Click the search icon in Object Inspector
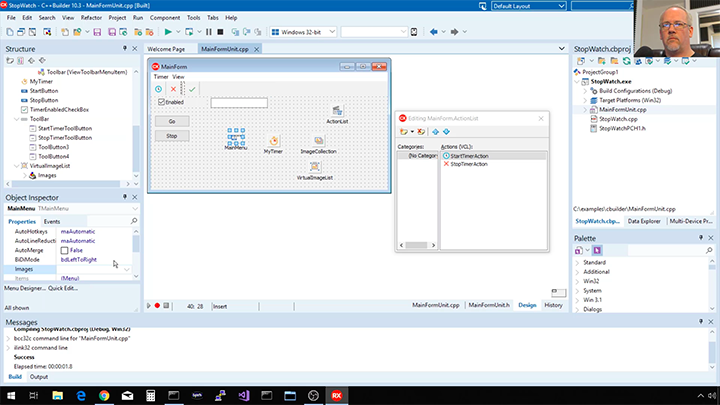This screenshot has height=405, width=720. (x=134, y=221)
